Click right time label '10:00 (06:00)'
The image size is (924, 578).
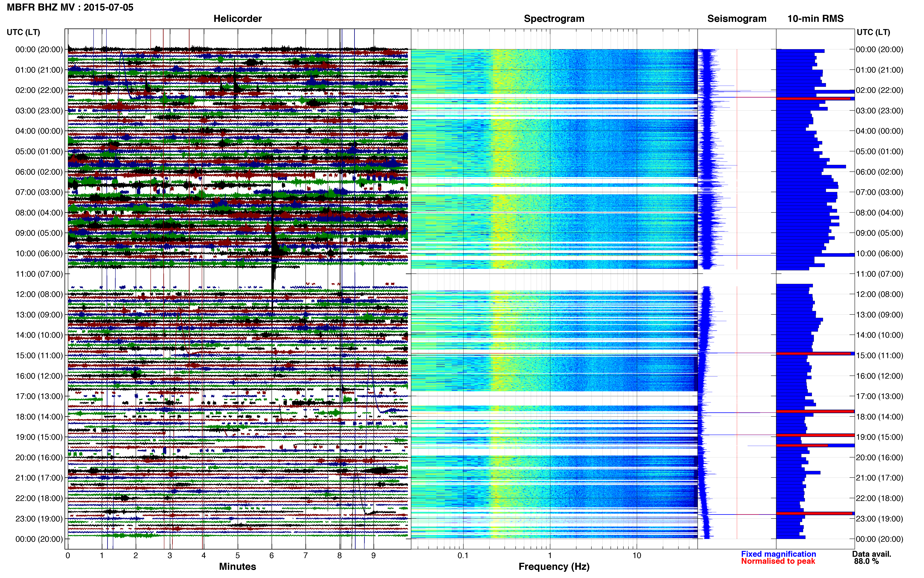click(880, 253)
